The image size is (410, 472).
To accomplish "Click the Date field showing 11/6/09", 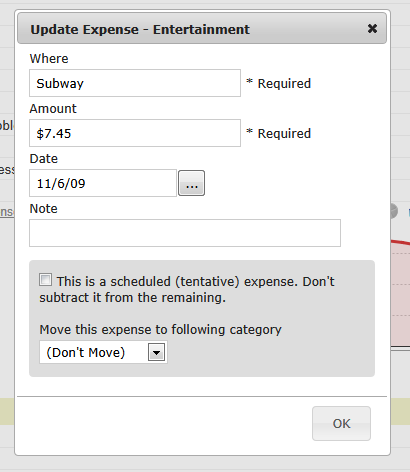I will pos(103,183).
